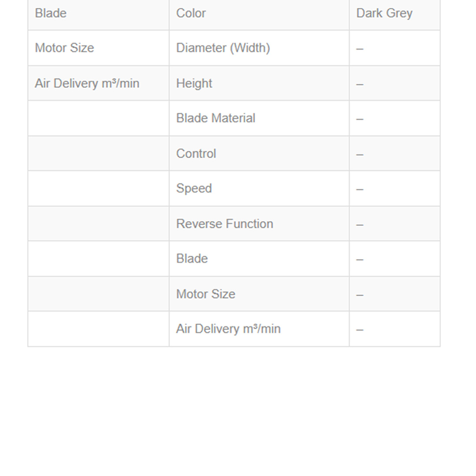Select the dash value beside Reverse Function
476x476 pixels.
point(360,224)
